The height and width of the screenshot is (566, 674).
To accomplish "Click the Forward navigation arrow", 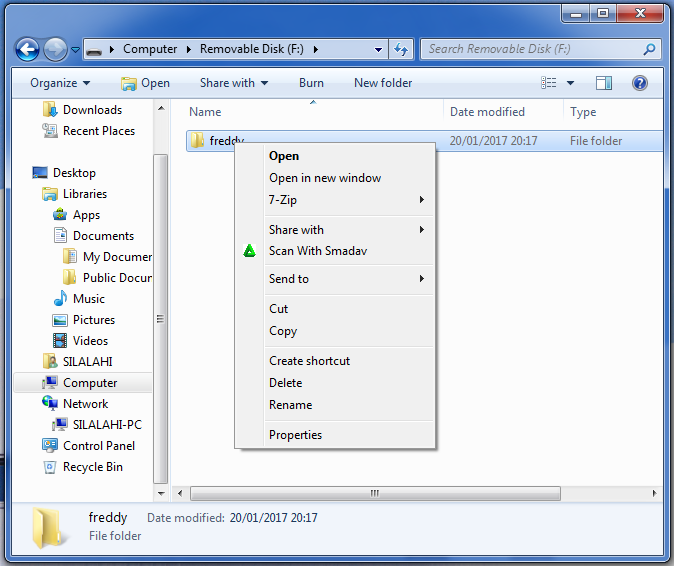I will 55,49.
